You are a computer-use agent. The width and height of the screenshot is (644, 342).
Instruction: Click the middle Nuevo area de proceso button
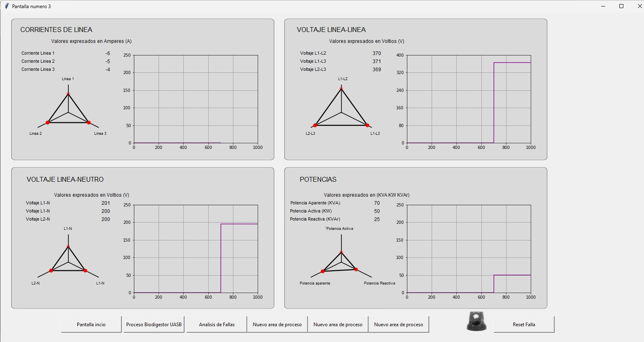[338, 325]
